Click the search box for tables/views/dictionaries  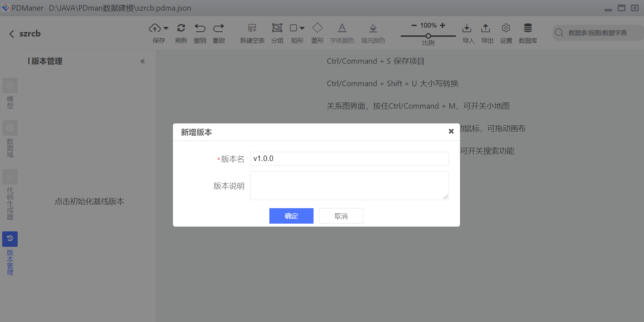click(x=599, y=33)
